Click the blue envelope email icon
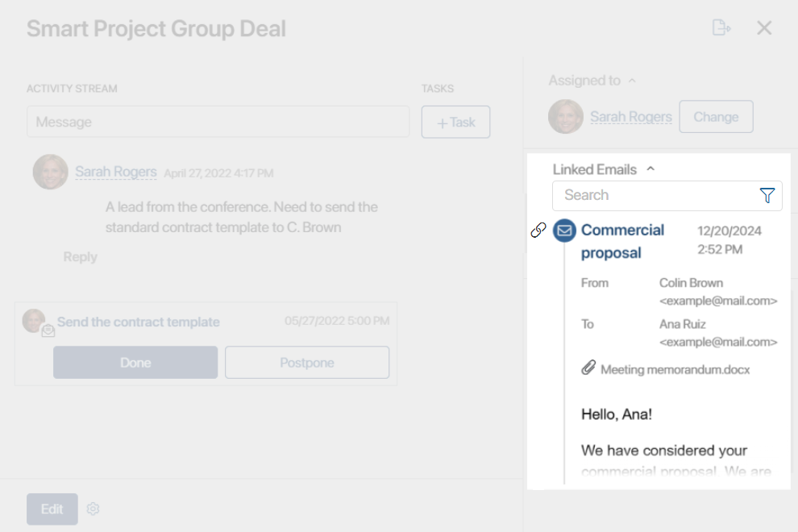The height and width of the screenshot is (532, 798). click(564, 231)
